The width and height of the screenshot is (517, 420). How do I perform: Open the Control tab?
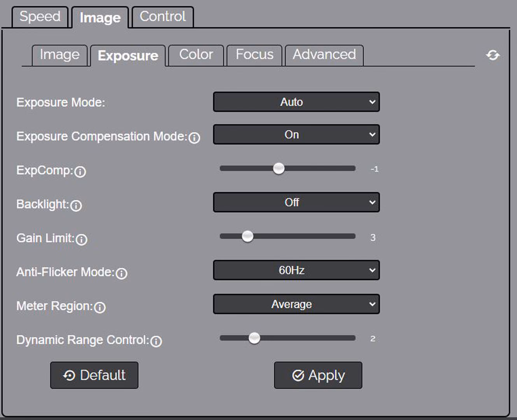pyautogui.click(x=163, y=17)
